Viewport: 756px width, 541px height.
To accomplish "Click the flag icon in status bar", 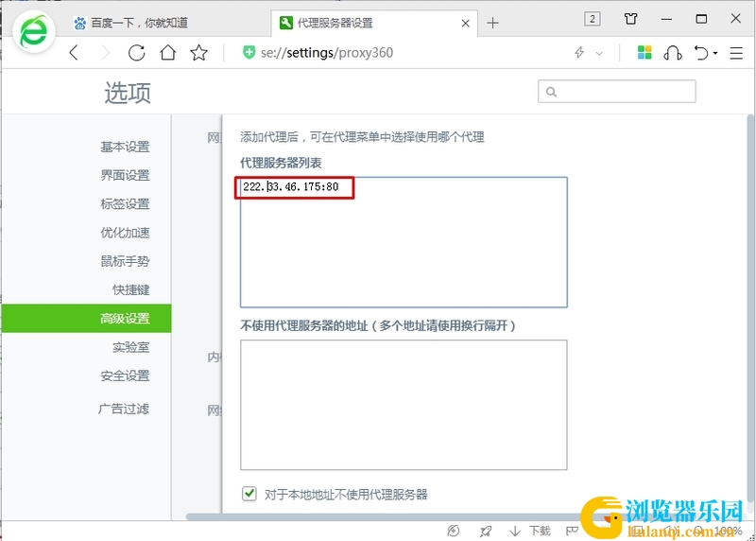I will pos(572,531).
